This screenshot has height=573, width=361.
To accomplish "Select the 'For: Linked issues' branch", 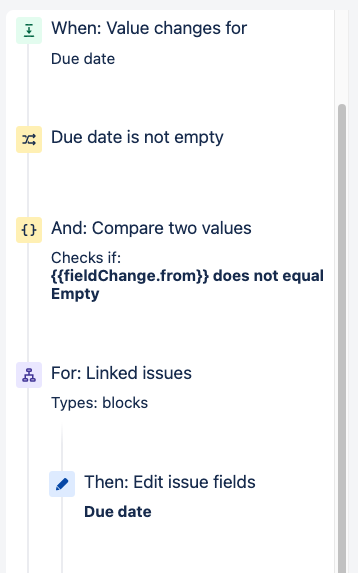I will [121, 373].
